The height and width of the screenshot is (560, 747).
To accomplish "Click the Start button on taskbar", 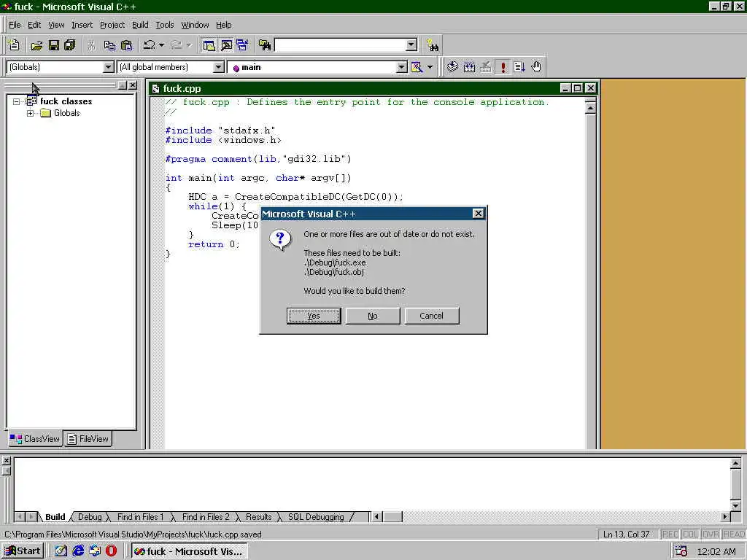I will (23, 551).
